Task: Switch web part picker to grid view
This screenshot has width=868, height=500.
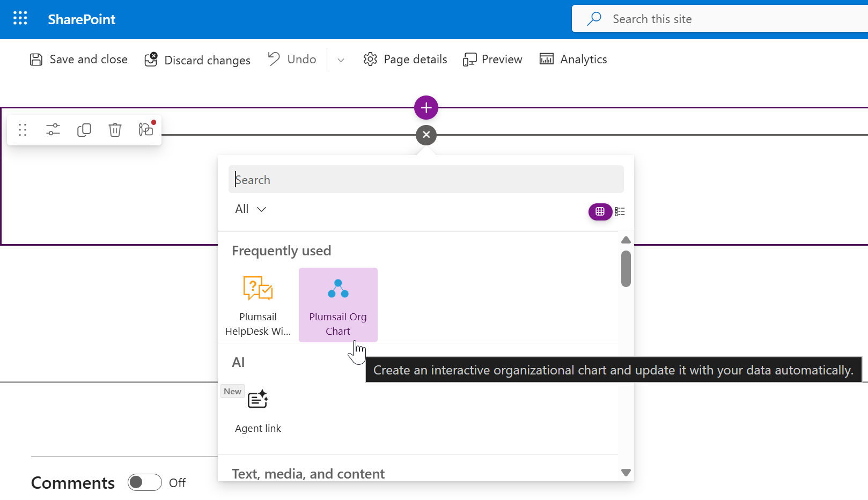Action: [x=600, y=212]
